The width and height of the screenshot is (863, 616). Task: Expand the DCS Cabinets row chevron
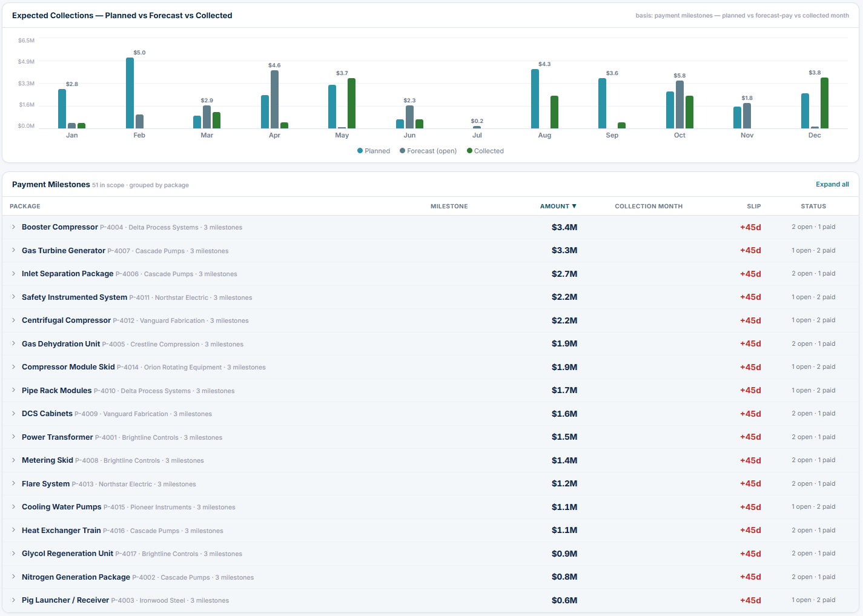(x=13, y=414)
